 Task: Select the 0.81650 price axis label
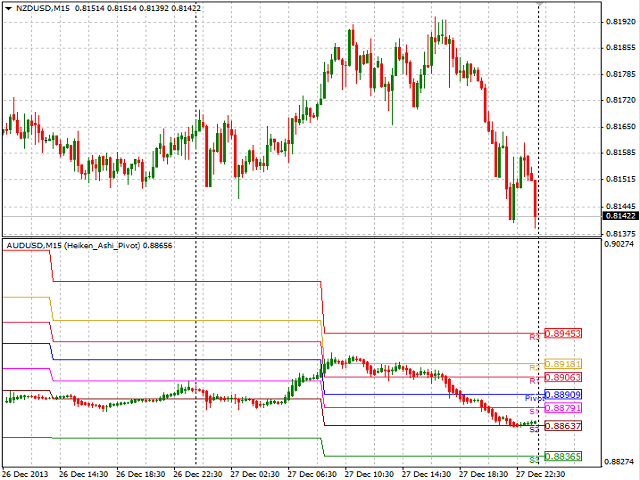click(621, 127)
